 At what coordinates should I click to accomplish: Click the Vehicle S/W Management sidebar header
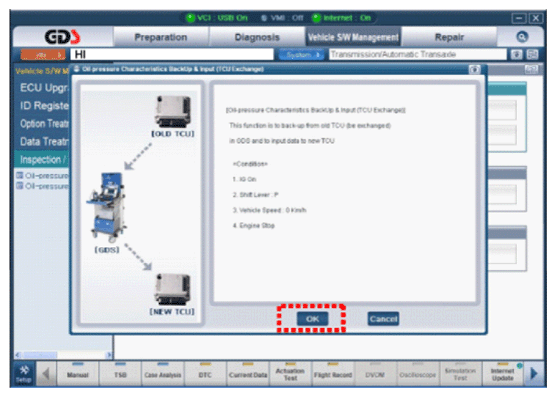42,71
